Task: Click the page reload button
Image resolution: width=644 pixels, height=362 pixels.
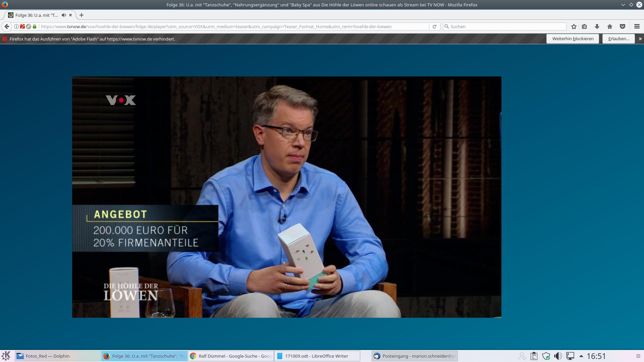Action: 434,26
